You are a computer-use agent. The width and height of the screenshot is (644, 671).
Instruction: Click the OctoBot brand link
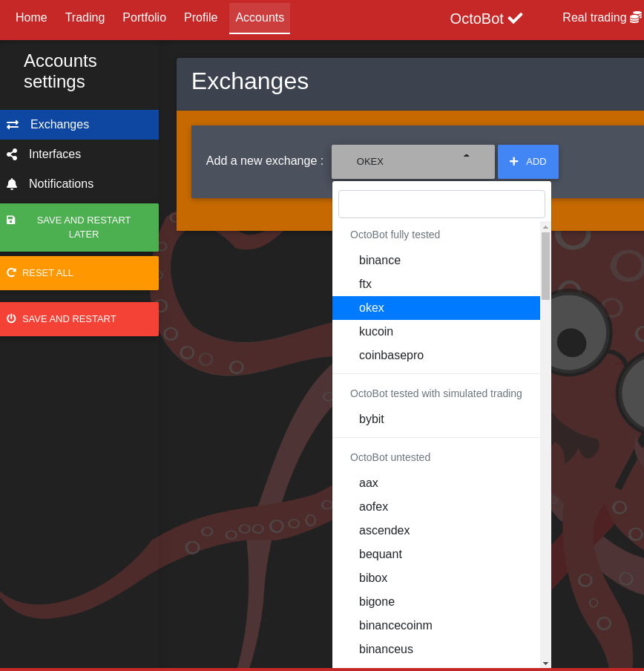coord(486,19)
